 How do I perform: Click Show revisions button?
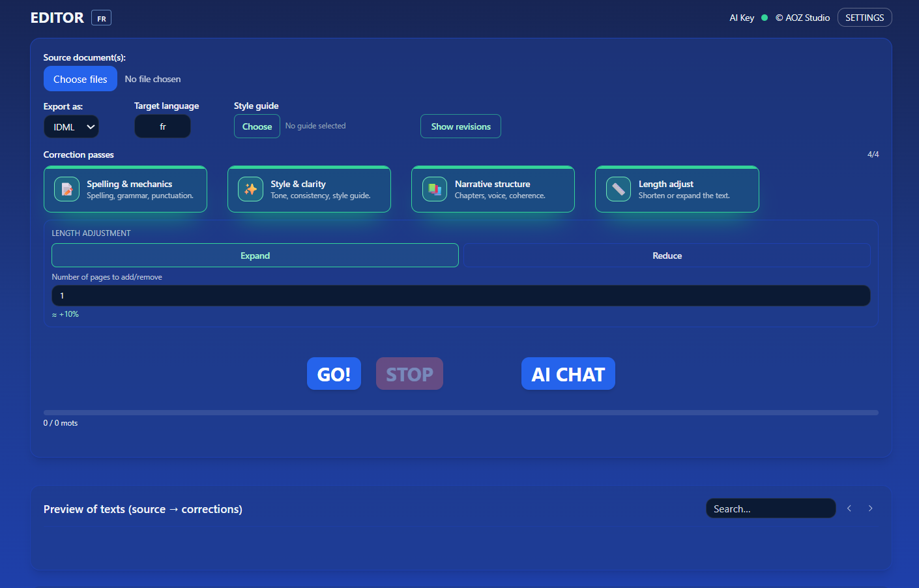coord(461,126)
